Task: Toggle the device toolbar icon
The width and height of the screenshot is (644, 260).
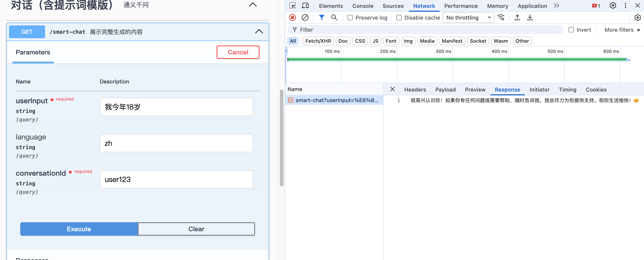Action: 305,5
